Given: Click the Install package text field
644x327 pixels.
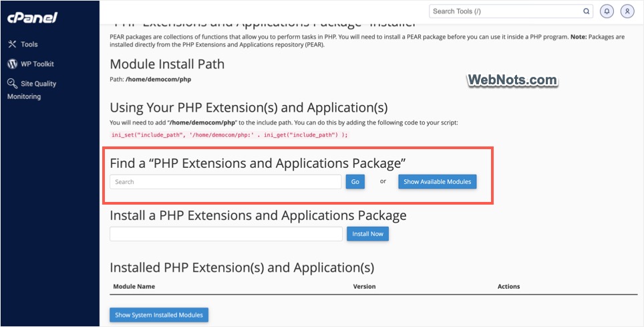Looking at the screenshot, I should click(x=226, y=233).
